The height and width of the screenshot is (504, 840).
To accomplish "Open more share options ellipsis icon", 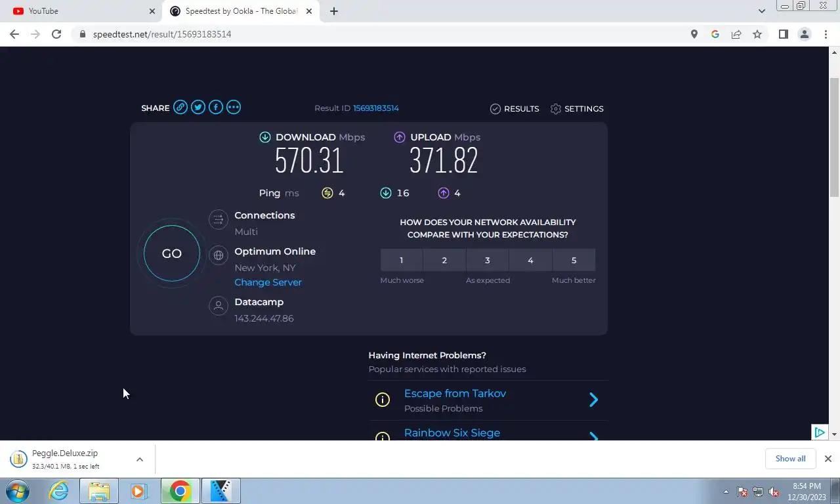I will (234, 108).
